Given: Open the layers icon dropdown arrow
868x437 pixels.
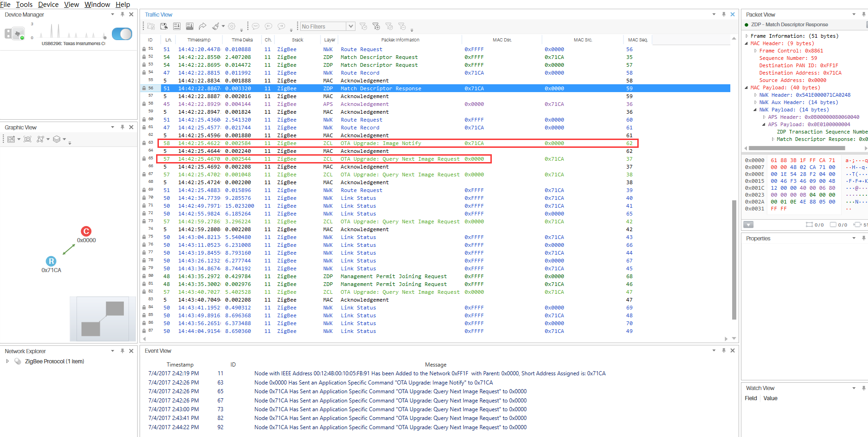Looking at the screenshot, I should (64, 139).
